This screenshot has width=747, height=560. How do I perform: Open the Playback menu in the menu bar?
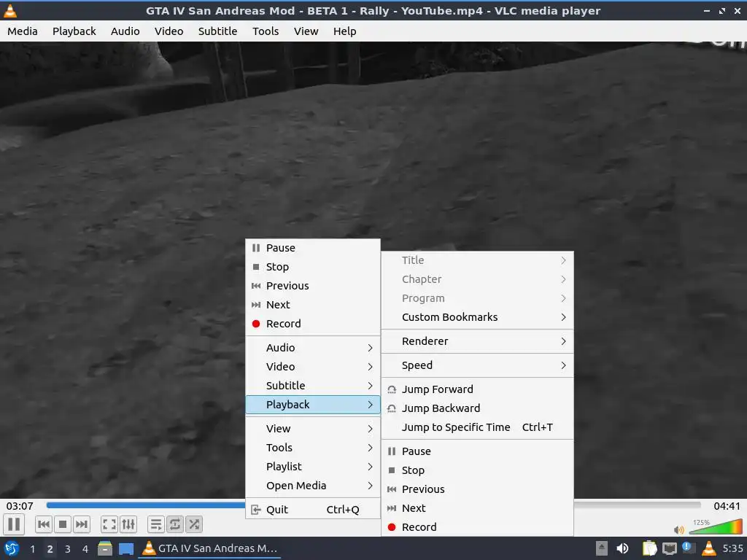pos(74,31)
